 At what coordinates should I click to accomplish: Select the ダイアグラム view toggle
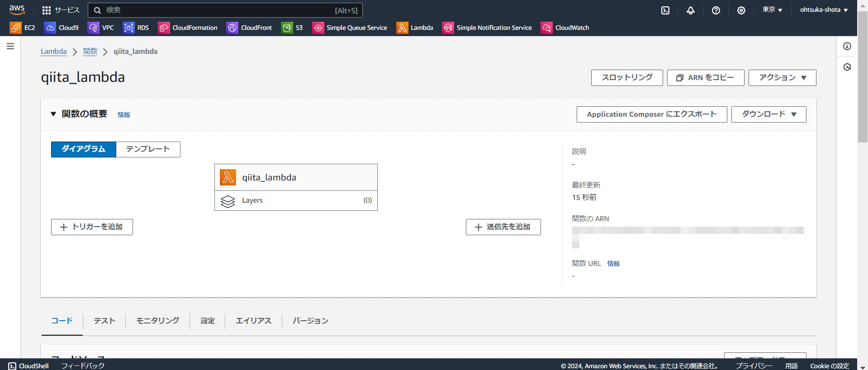pos(84,149)
